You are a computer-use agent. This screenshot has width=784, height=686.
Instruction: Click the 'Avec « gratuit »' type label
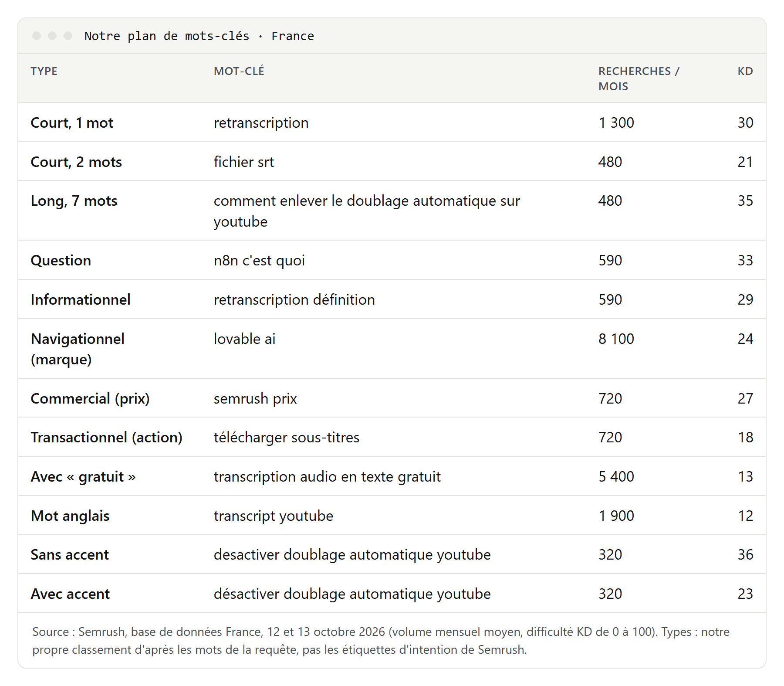(x=83, y=476)
